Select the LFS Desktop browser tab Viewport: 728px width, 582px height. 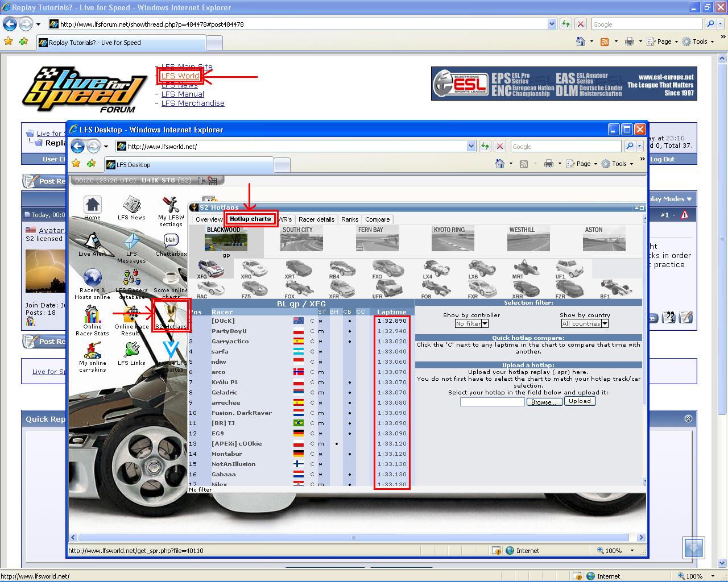189,165
